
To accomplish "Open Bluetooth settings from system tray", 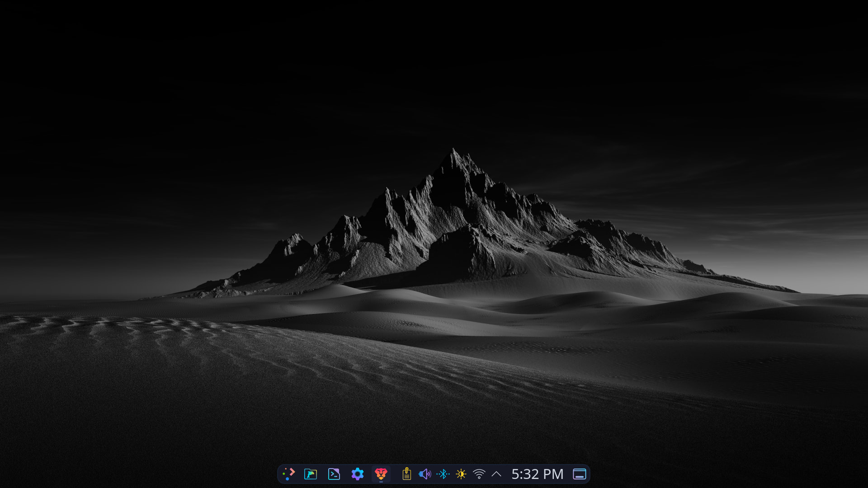I will (x=443, y=474).
